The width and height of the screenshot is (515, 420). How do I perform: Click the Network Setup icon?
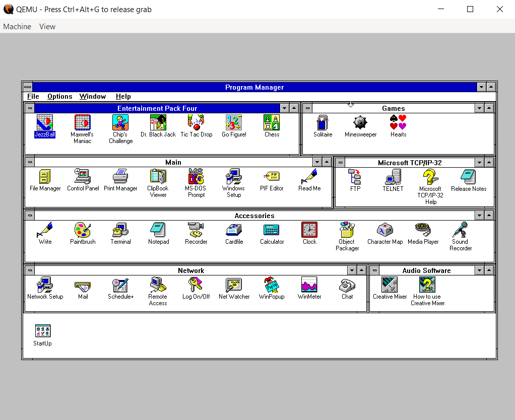click(45, 285)
